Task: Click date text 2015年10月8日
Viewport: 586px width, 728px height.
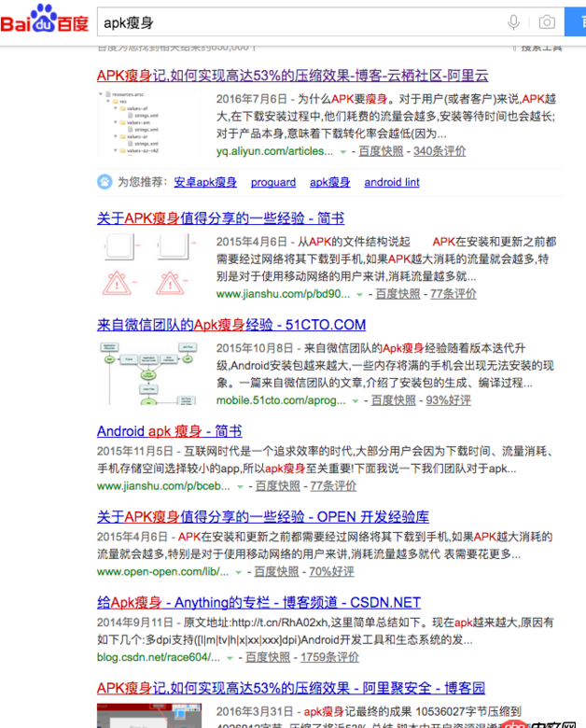Action: [x=255, y=348]
